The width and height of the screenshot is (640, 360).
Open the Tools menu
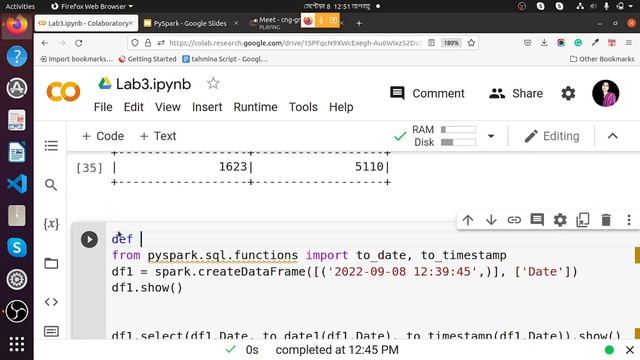click(303, 107)
